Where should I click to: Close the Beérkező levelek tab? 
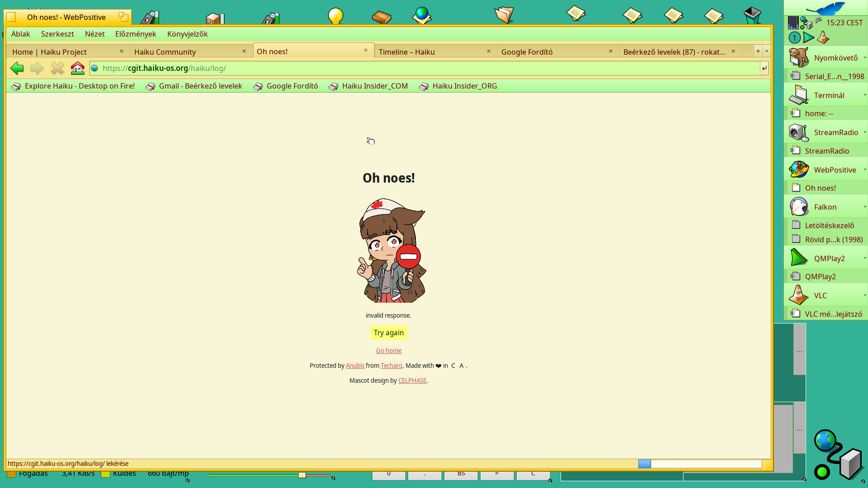tap(733, 51)
